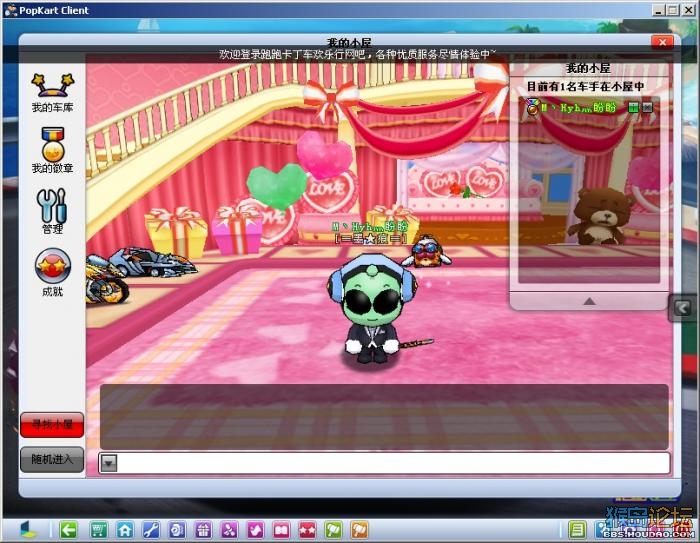Click the yellow gift box on the left

click(x=176, y=230)
